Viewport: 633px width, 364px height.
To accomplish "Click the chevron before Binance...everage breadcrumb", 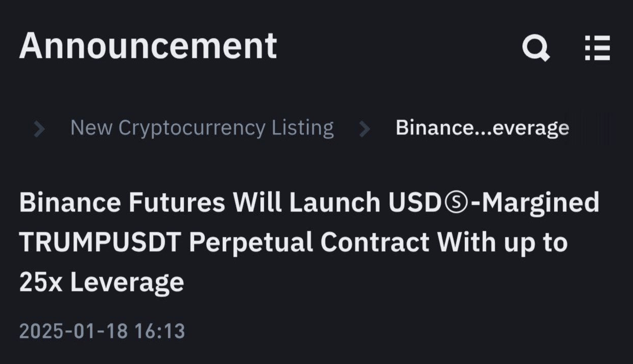I will click(x=364, y=129).
